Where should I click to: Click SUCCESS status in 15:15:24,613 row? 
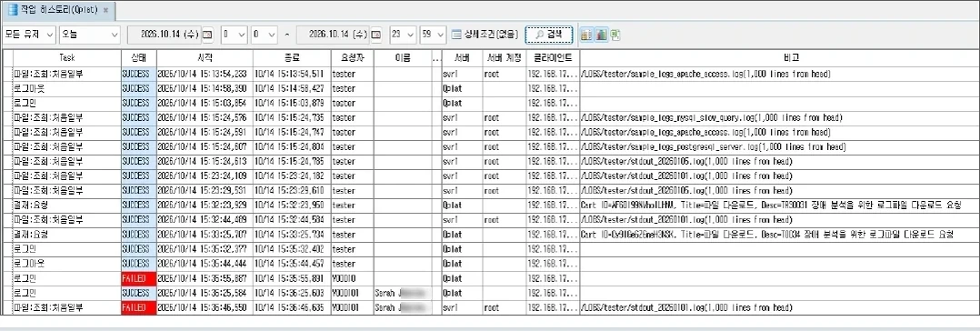[x=139, y=162]
